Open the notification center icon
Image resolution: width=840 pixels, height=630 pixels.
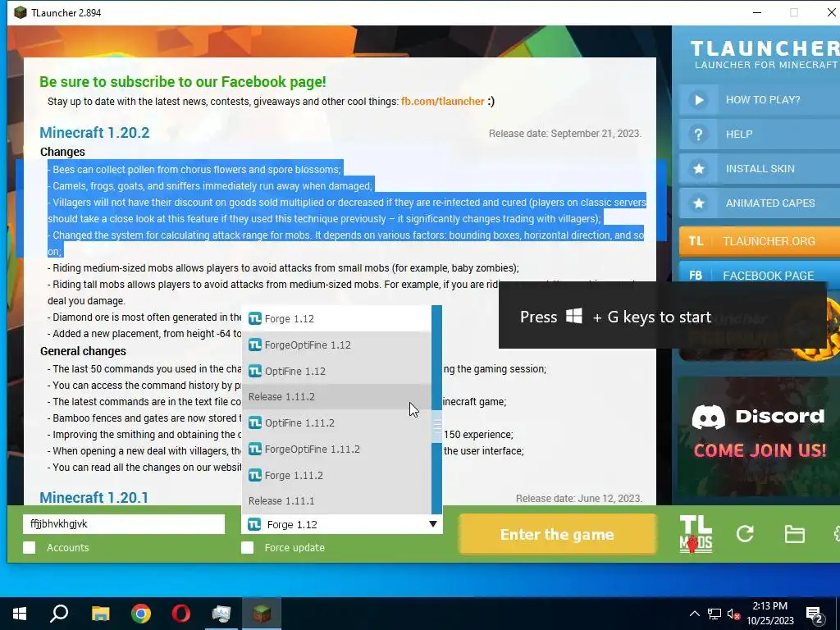(x=815, y=615)
